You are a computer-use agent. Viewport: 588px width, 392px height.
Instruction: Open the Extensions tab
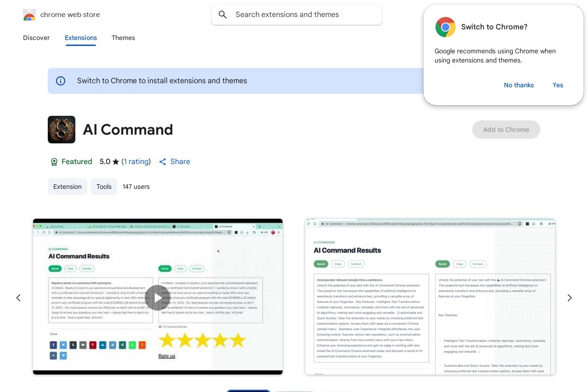pyautogui.click(x=81, y=38)
